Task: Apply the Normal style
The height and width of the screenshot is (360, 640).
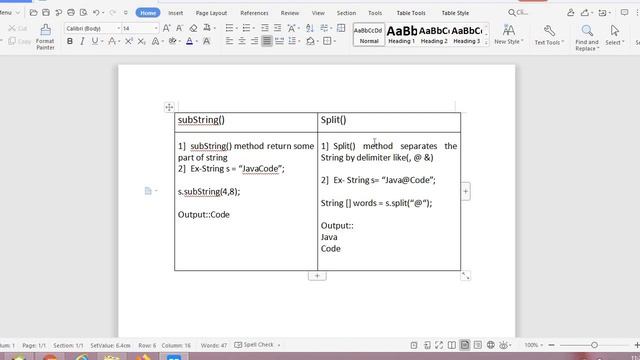Action: (x=369, y=34)
